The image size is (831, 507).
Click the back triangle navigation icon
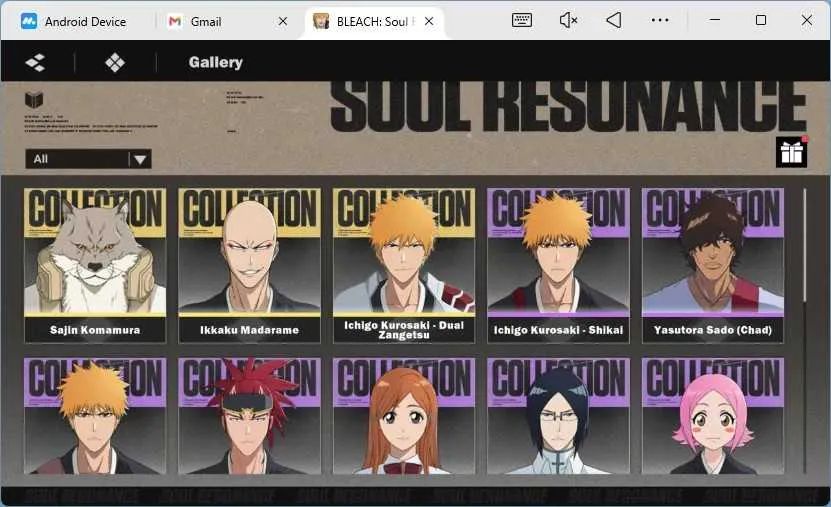coord(614,20)
